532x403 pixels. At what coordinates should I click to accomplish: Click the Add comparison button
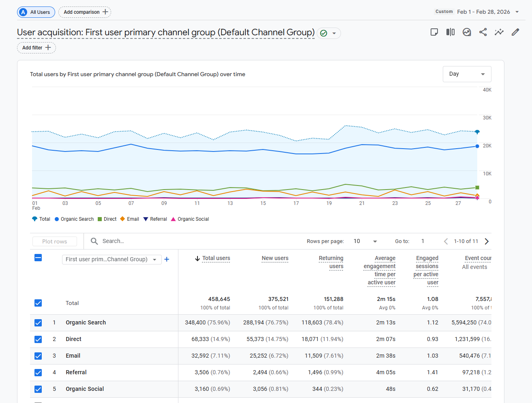85,12
